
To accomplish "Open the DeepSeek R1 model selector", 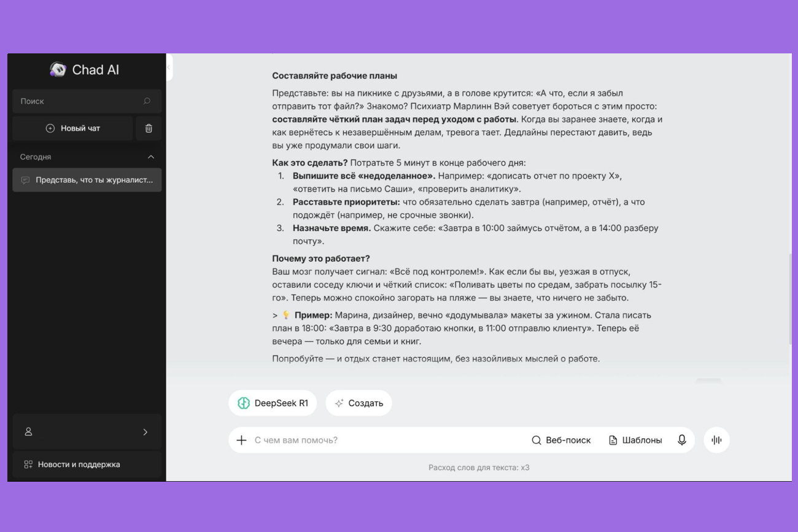I will [x=272, y=403].
